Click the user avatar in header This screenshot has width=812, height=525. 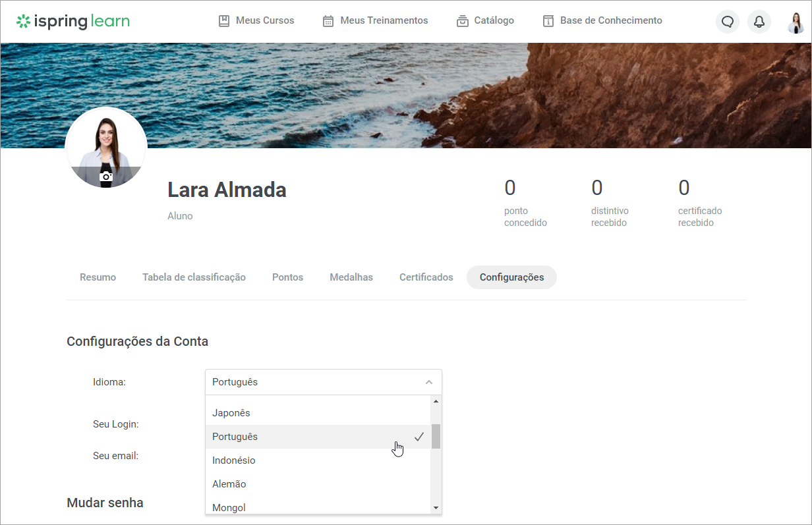796,22
